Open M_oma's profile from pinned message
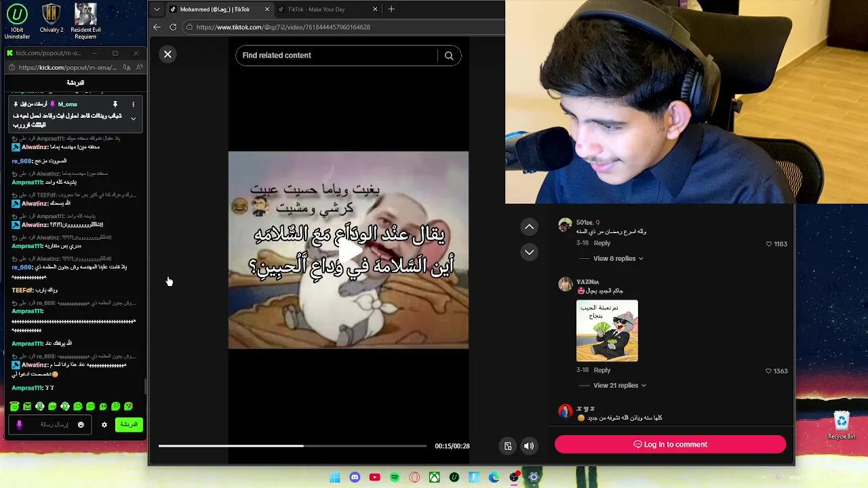Image resolution: width=868 pixels, height=488 pixels. [67, 104]
